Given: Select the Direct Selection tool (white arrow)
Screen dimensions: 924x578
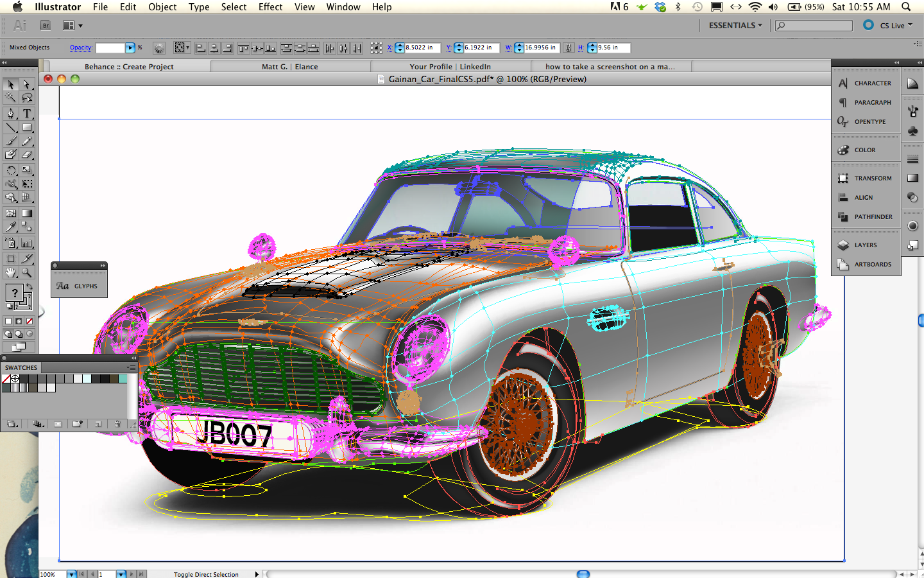Looking at the screenshot, I should 27,85.
